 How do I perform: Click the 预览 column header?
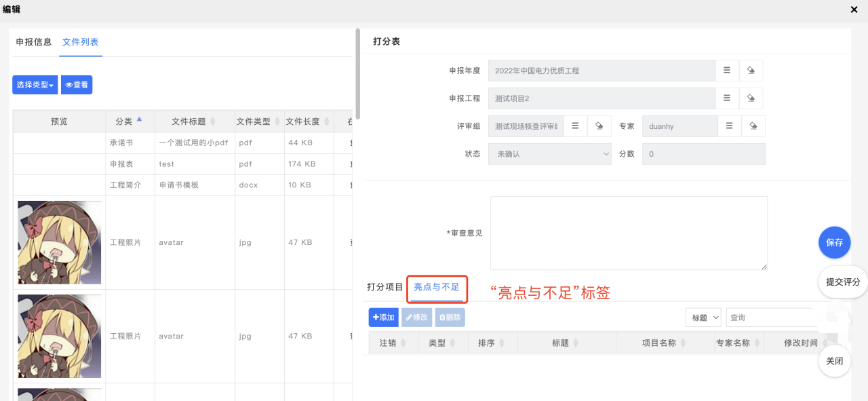pos(59,121)
